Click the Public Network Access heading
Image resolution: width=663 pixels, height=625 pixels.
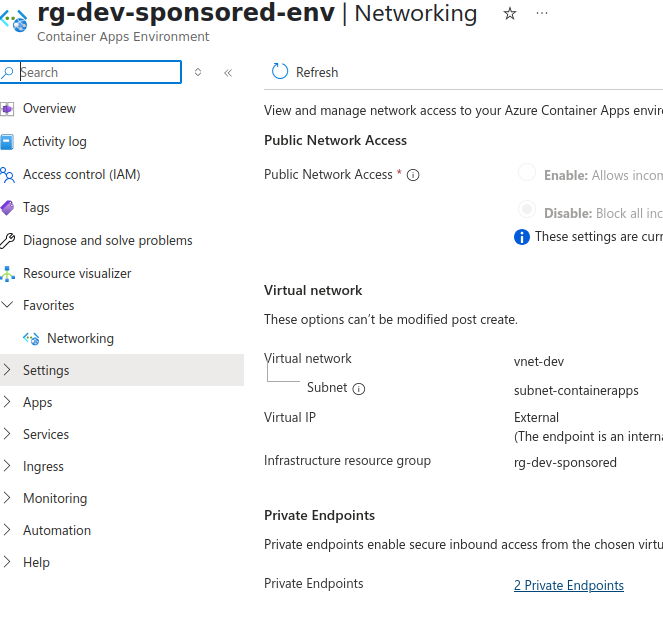[x=335, y=140]
